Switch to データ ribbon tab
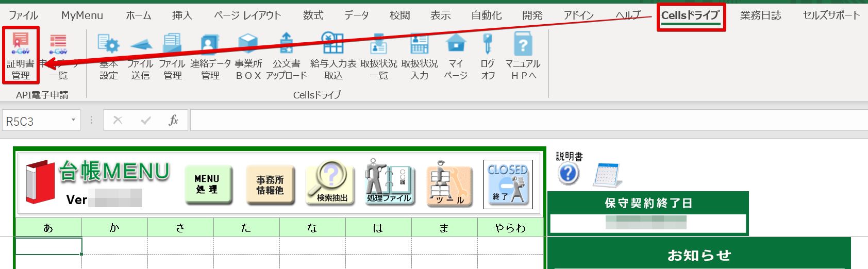The height and width of the screenshot is (269, 868). (x=357, y=15)
